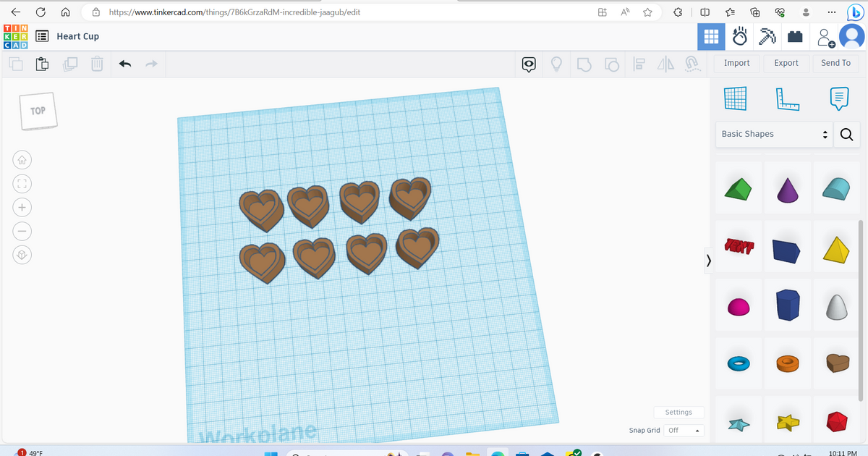This screenshot has height=456, width=868.
Task: Switch between perspective and orthographic view
Action: 22,254
